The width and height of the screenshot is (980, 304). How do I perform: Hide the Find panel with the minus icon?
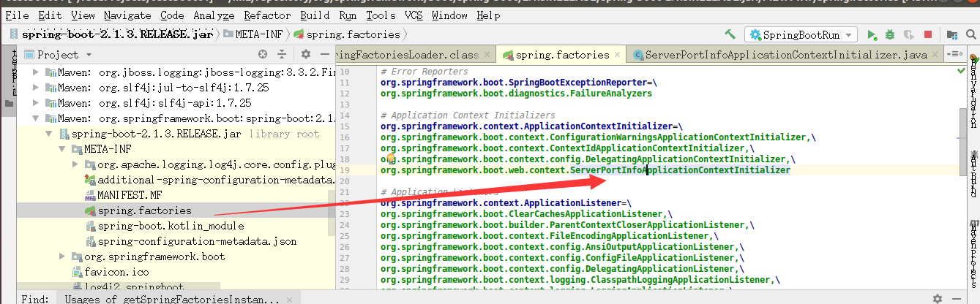(x=958, y=298)
